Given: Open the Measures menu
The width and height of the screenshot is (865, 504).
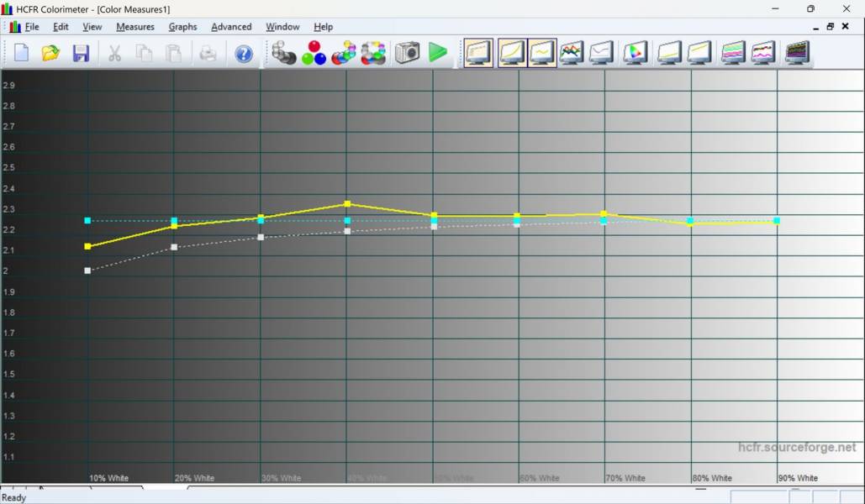Looking at the screenshot, I should coord(134,27).
